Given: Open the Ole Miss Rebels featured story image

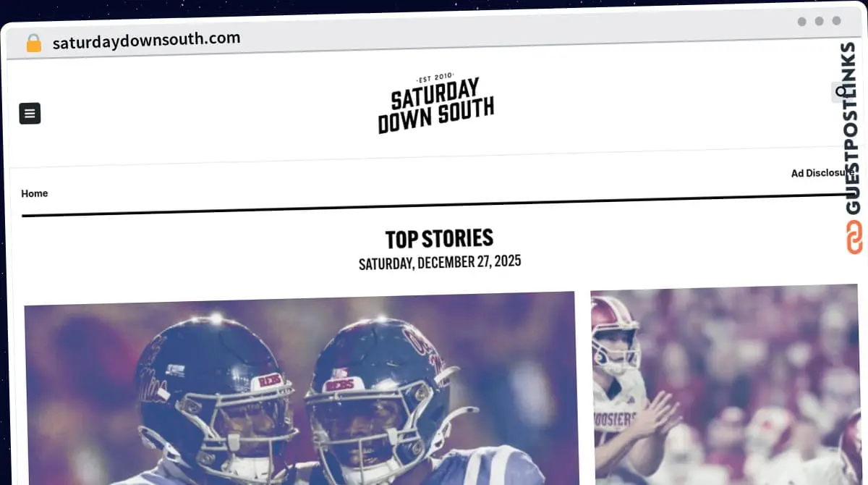Looking at the screenshot, I should click(300, 389).
